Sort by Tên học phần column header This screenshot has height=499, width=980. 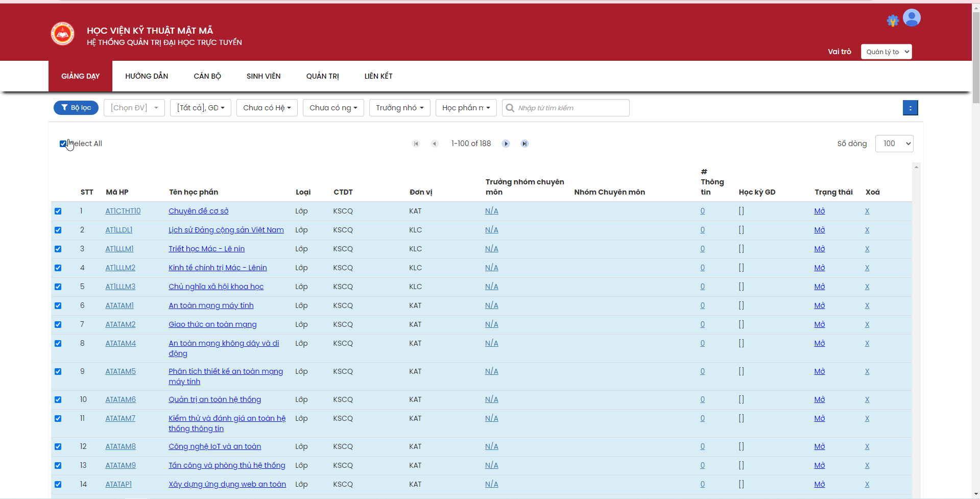tap(194, 192)
